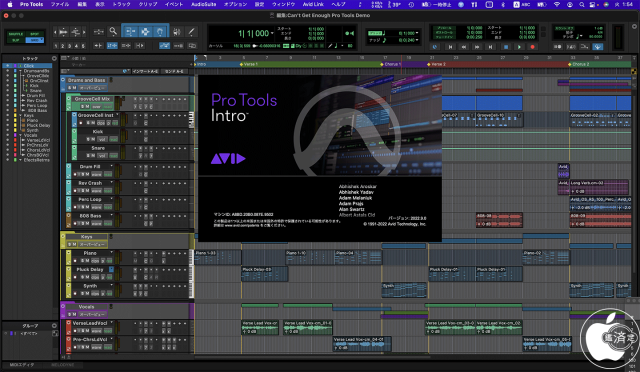Screen dimensions: 640x372
Task: Select the Pencil tool
Action: point(191,31)
